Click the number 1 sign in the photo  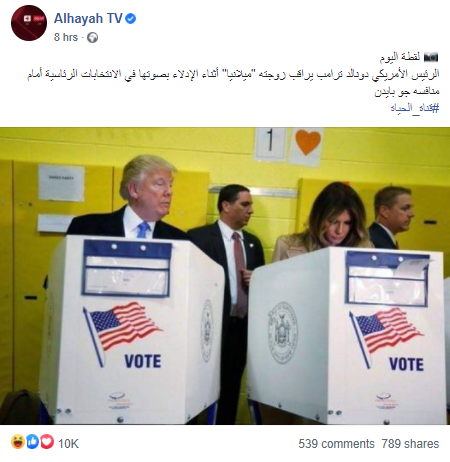pyautogui.click(x=270, y=144)
